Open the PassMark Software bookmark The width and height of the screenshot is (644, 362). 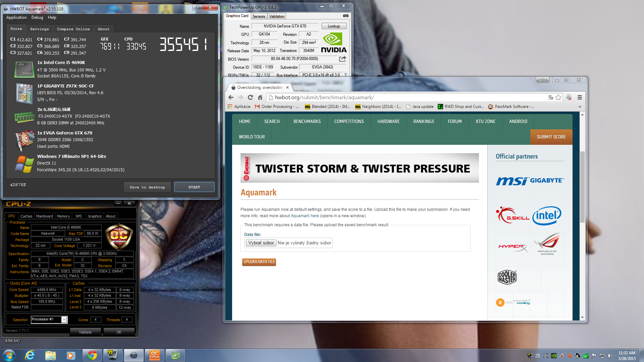click(x=511, y=107)
